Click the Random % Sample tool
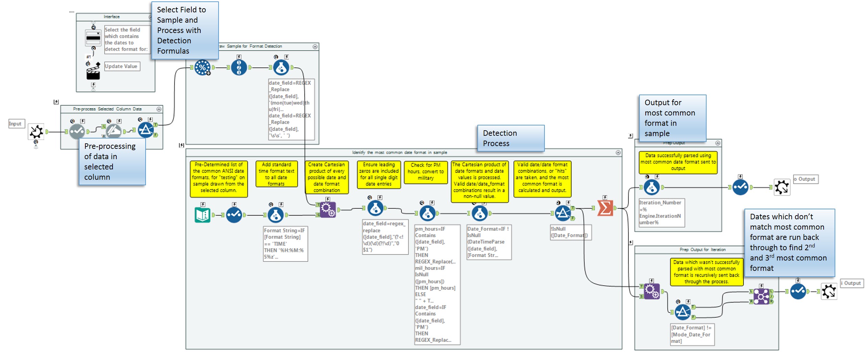The height and width of the screenshot is (353, 868). click(x=202, y=67)
